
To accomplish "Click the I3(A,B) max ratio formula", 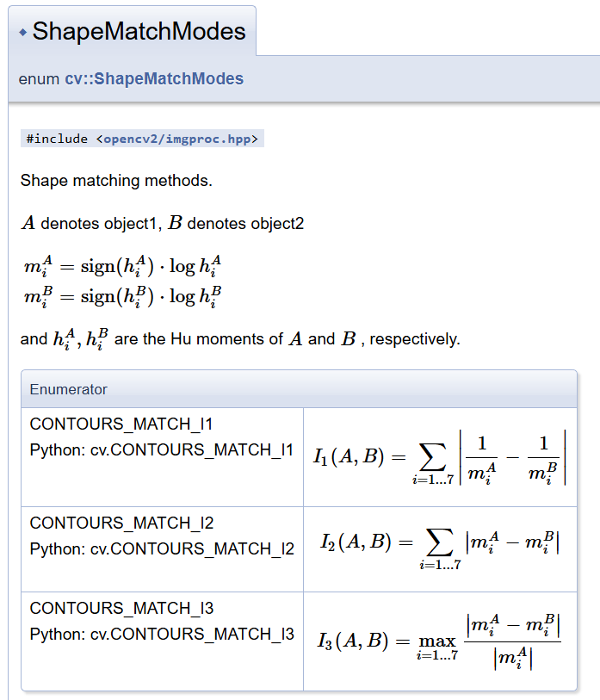I will tap(439, 641).
